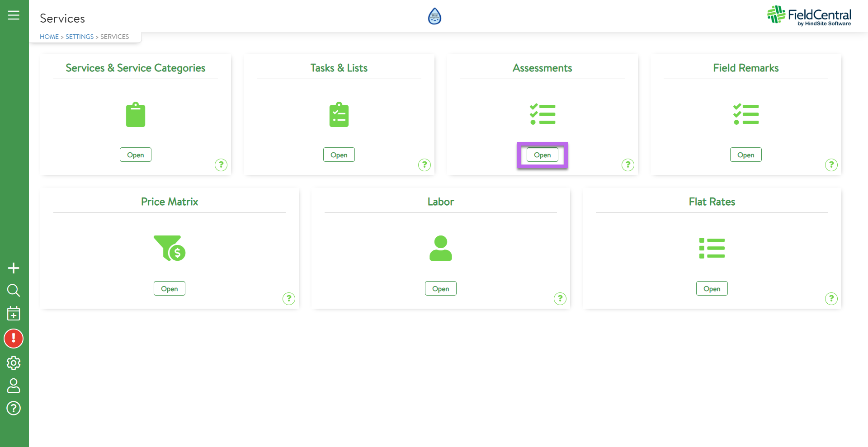Click the sidebar help question mark icon
Viewport: 868px width, 447px height.
tap(14, 408)
